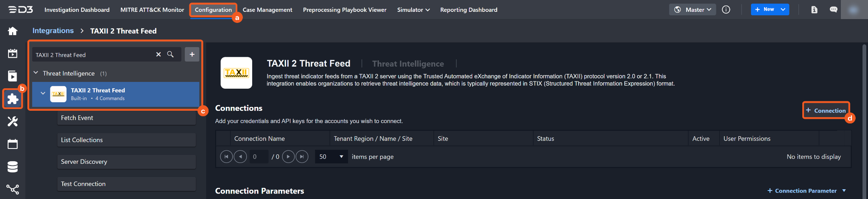The width and height of the screenshot is (868, 199).
Task: Click the magnifier search icon
Action: point(170,54)
